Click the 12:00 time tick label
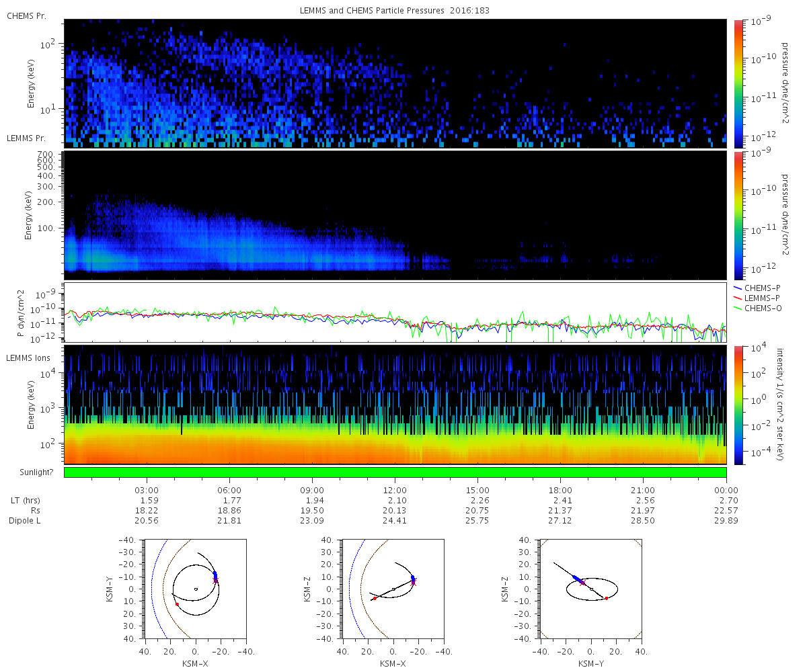807x672 pixels. click(395, 490)
